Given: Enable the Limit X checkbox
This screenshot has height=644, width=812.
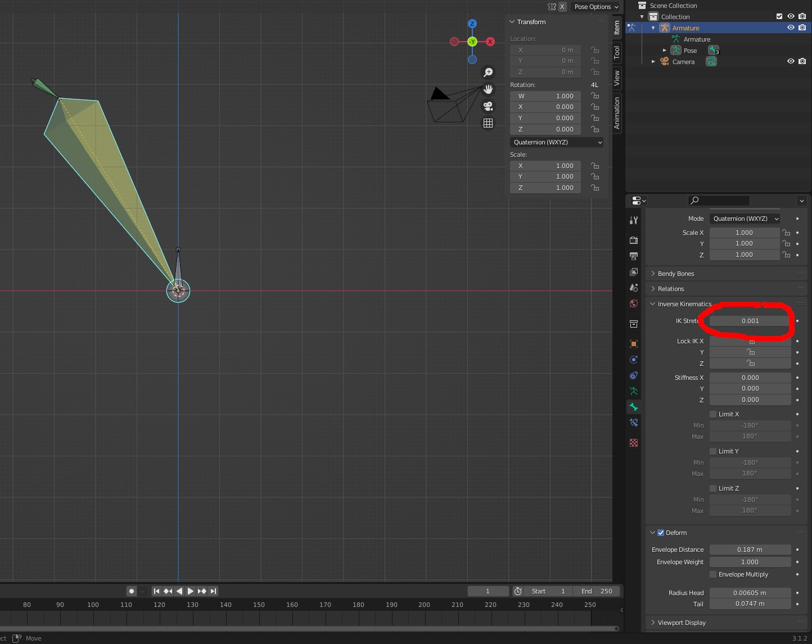Looking at the screenshot, I should click(x=713, y=414).
